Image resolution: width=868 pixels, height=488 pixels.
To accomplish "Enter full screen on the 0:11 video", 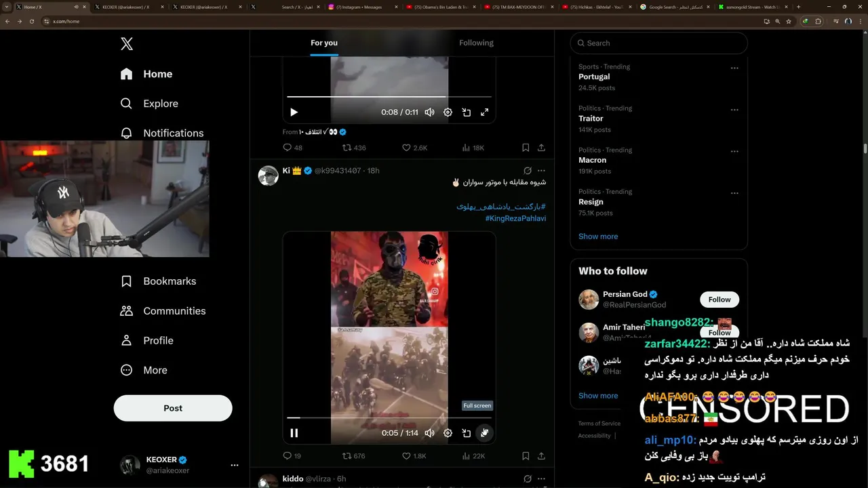I will (485, 113).
